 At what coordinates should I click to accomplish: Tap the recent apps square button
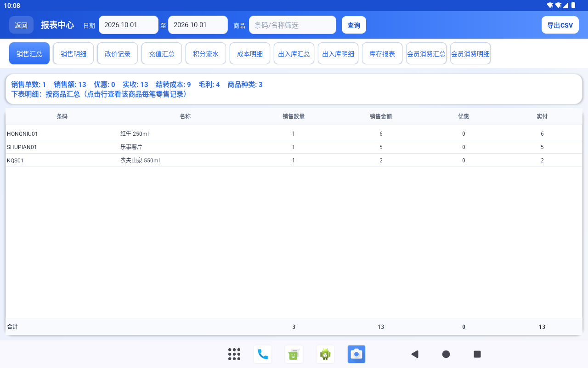[x=477, y=354]
